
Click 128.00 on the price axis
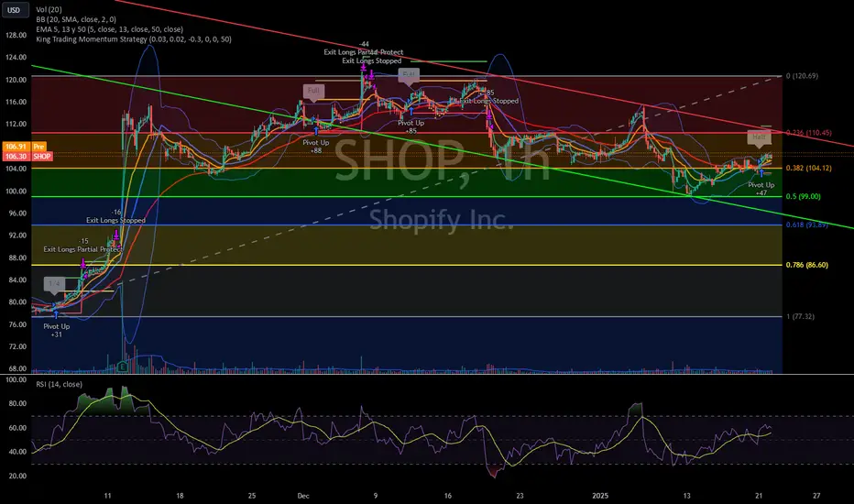point(16,35)
